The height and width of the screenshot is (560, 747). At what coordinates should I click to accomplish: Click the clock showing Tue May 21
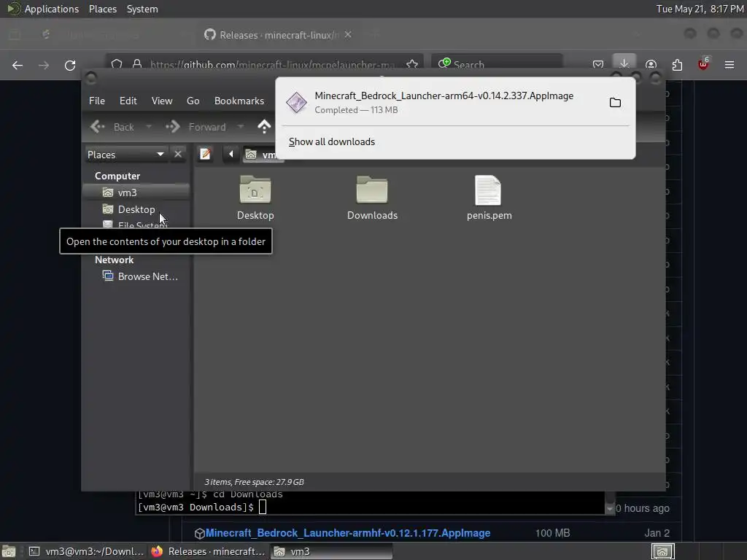tap(700, 9)
